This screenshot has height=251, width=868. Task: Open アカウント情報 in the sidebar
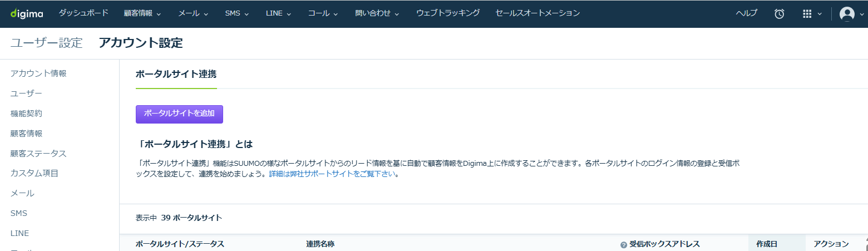tap(38, 73)
